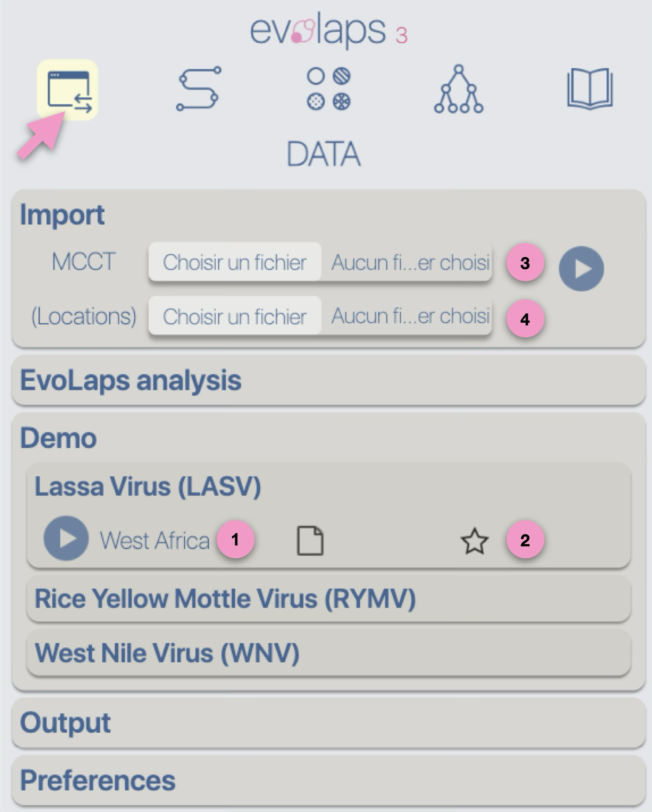Expand Rice Yellow Mottle Virus demo
This screenshot has height=812, width=652.
328,599
